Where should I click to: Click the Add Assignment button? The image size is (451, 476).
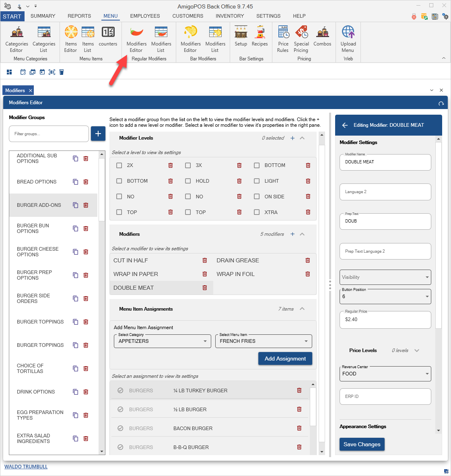[285, 359]
